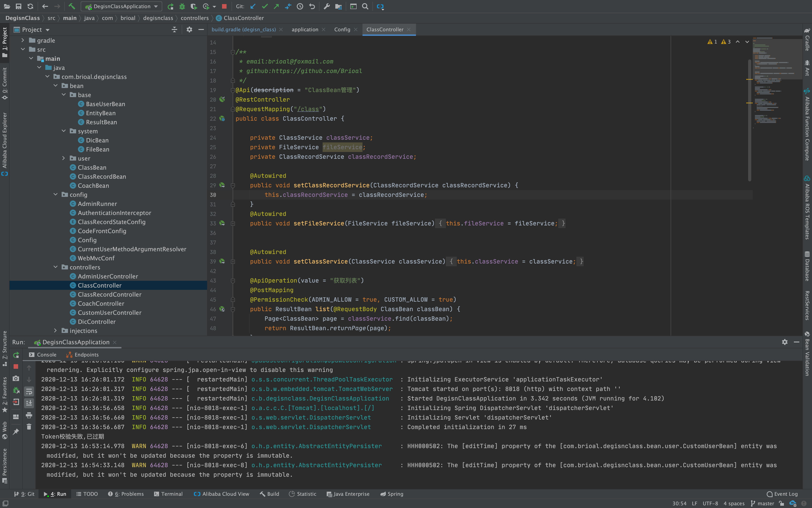Image resolution: width=812 pixels, height=508 pixels.
Task: Click the trash Clear All console icon
Action: [29, 427]
